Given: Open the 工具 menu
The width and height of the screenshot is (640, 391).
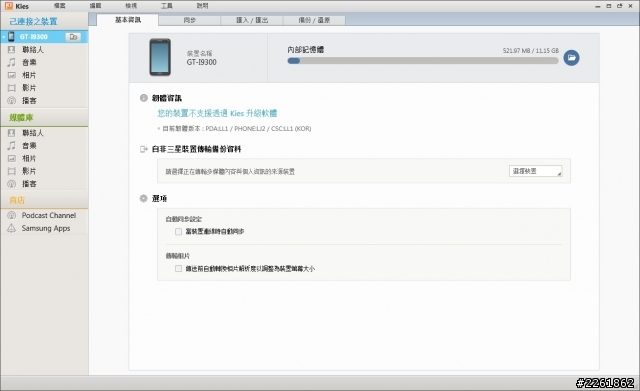Looking at the screenshot, I should (167, 6).
